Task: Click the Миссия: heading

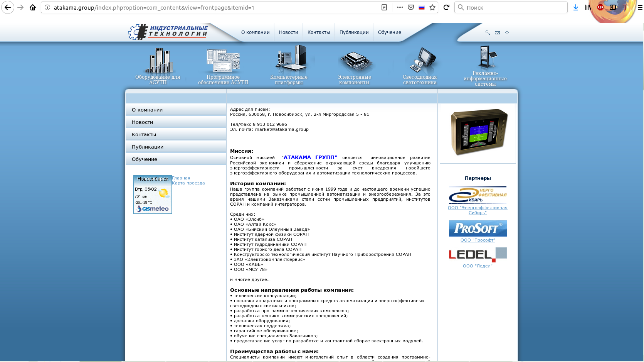Action: click(x=242, y=151)
